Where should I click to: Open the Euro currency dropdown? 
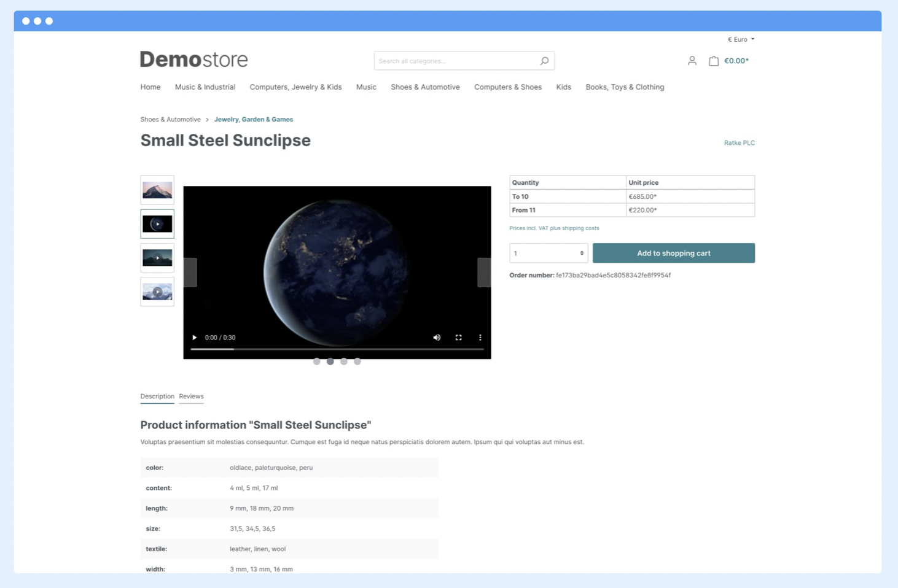pyautogui.click(x=741, y=39)
